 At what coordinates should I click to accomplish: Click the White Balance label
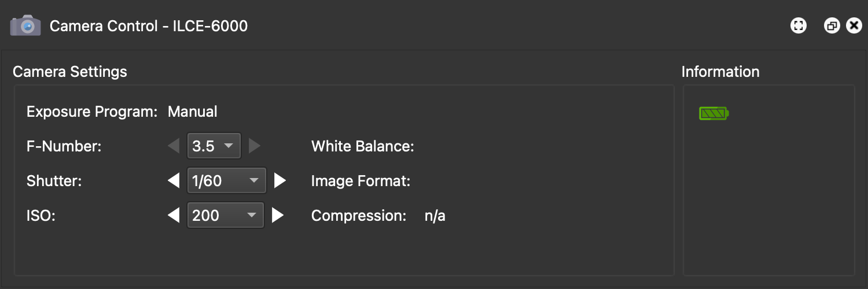(362, 146)
